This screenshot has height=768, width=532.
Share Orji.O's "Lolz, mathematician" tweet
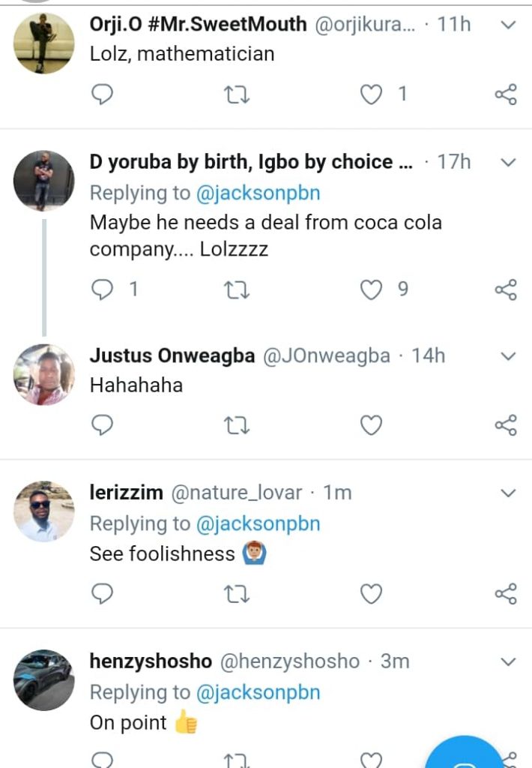506,94
